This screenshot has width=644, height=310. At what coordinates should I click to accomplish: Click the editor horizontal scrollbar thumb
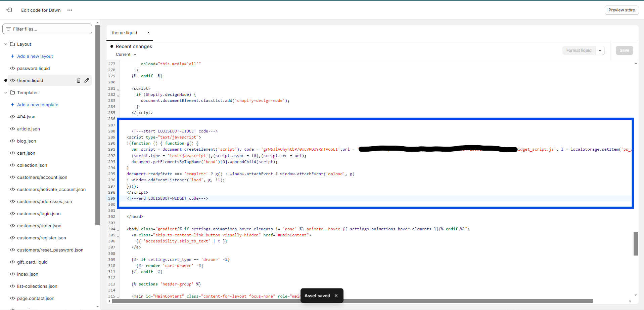pyautogui.click(x=353, y=301)
